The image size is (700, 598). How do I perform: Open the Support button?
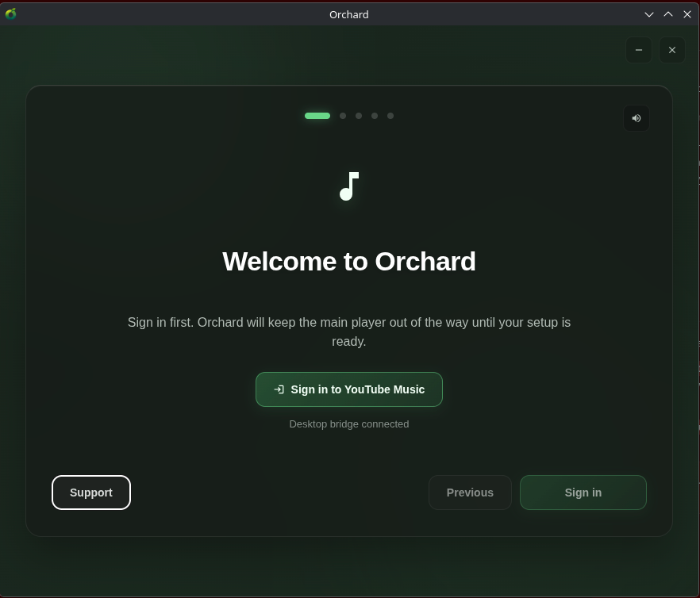pyautogui.click(x=91, y=493)
